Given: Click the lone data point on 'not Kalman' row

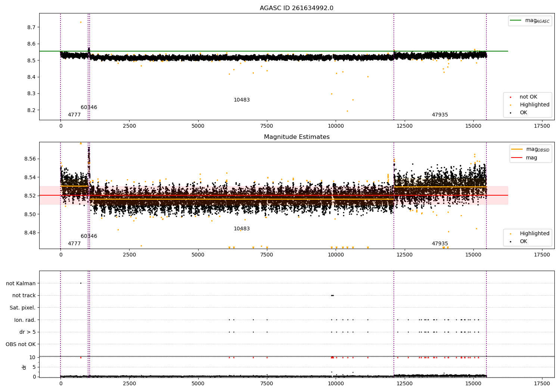Looking at the screenshot, I should click(x=81, y=283).
